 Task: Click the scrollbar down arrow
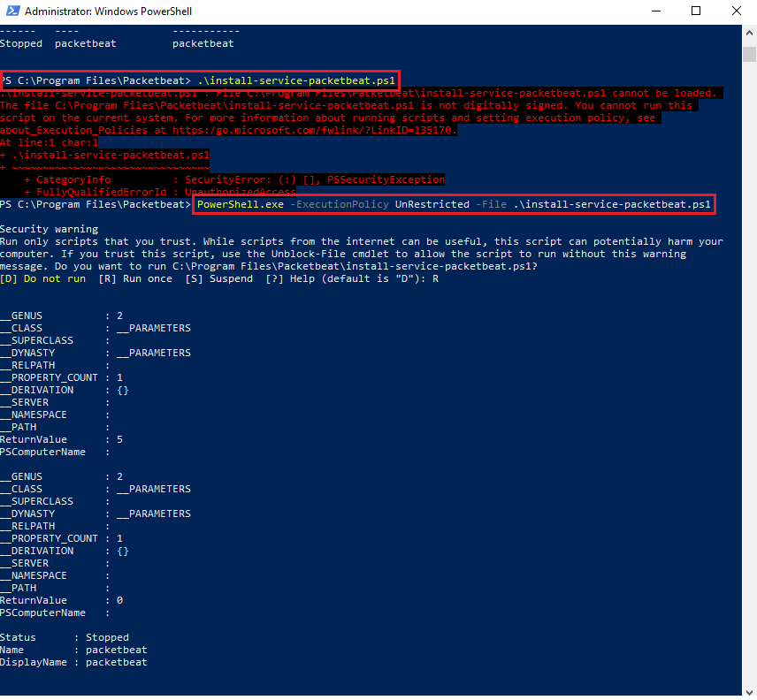coord(749,691)
